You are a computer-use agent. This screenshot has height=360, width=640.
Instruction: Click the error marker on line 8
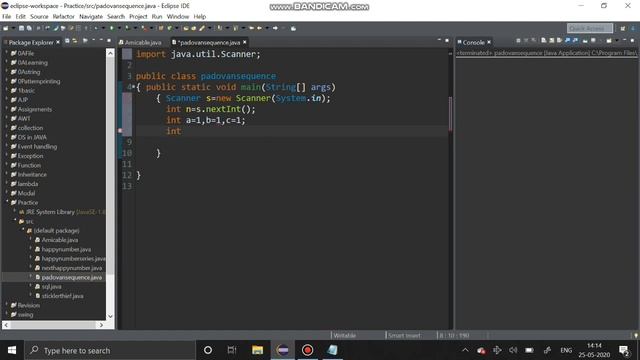[120, 131]
